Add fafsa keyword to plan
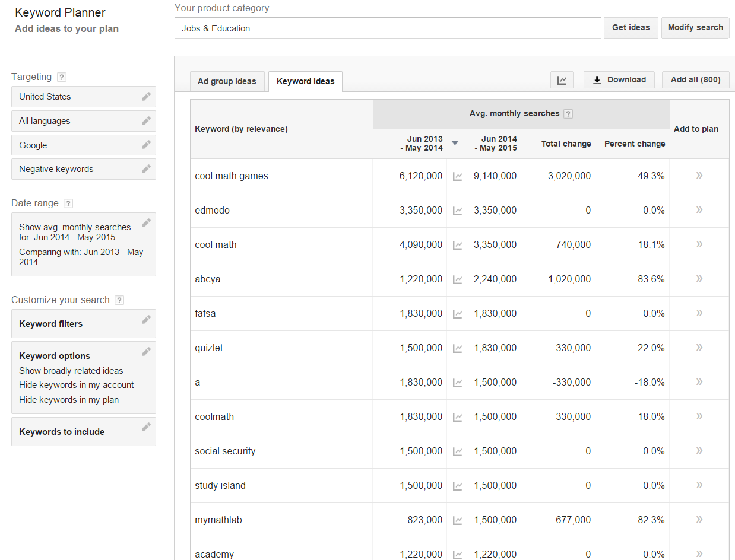Viewport: 735px width, 560px height. [x=699, y=313]
